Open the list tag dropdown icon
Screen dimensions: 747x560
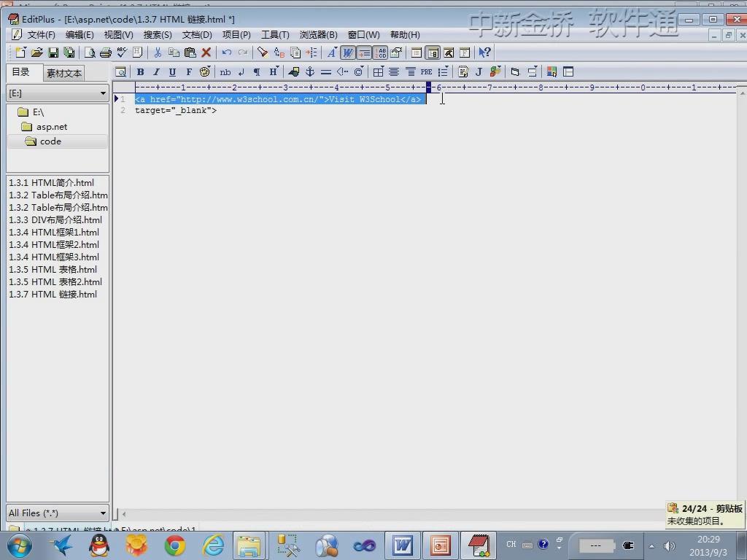tap(443, 72)
